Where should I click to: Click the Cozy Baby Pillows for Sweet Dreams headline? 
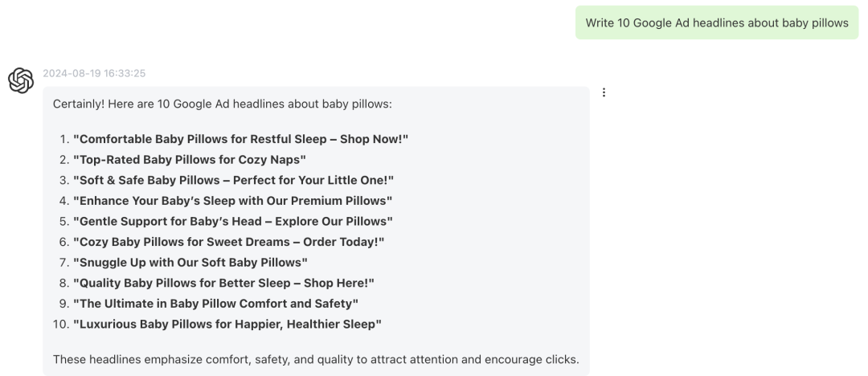coord(228,242)
